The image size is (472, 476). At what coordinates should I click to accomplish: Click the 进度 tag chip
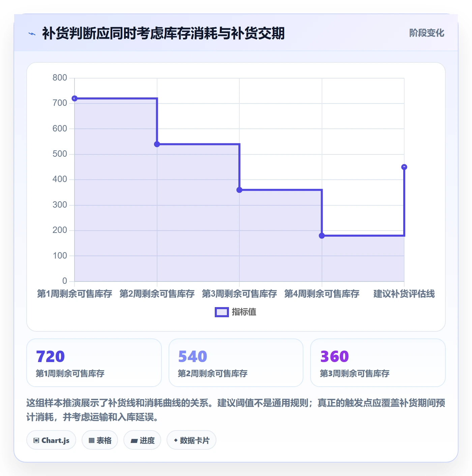tap(142, 440)
